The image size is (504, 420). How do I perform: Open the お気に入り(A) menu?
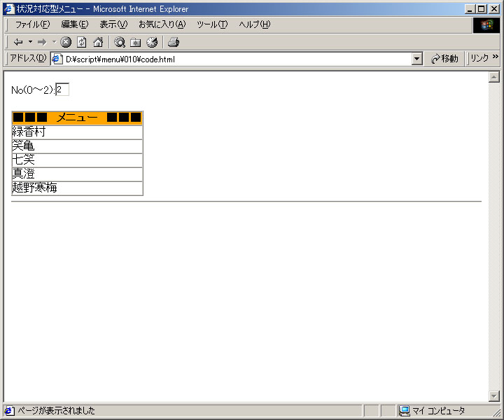click(162, 24)
